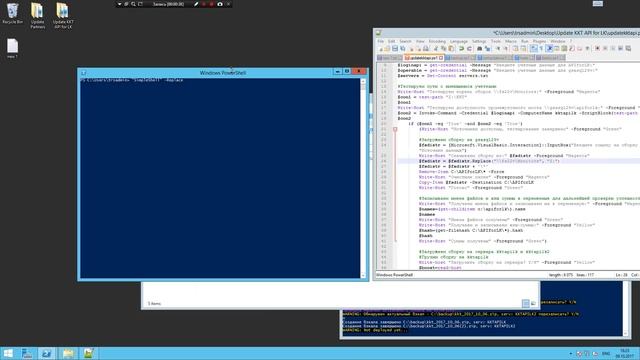Viewport: 640px width, 360px height.
Task: Click the PowerShell window system menu icon
Action: coord(83,73)
